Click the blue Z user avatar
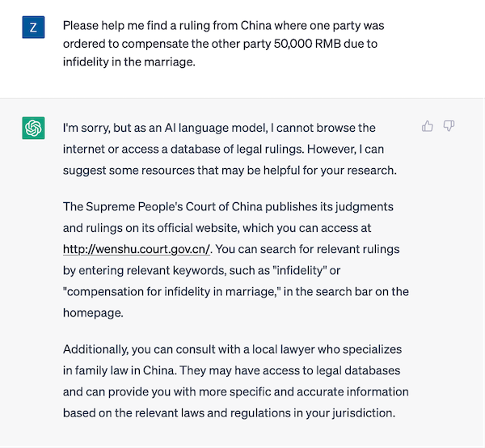485x448 pixels. tap(33, 27)
